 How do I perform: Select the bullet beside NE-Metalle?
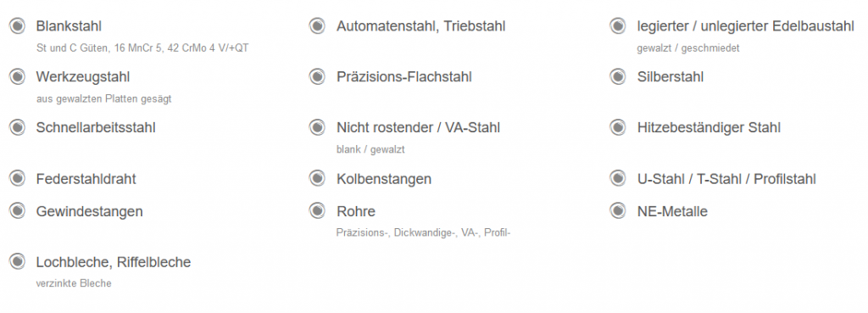click(618, 211)
